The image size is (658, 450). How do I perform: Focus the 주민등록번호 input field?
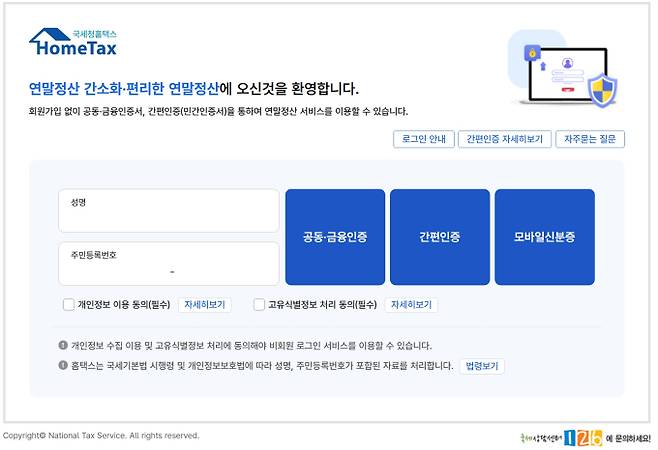[x=169, y=263]
